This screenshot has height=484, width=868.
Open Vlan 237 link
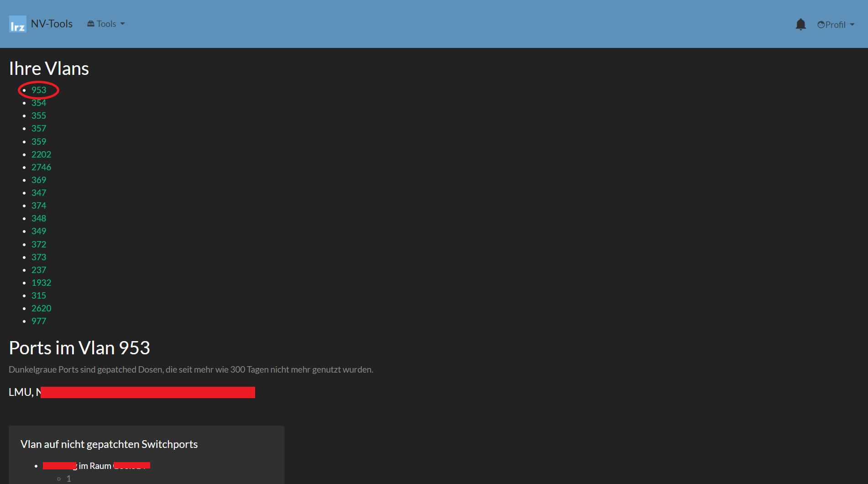click(39, 270)
